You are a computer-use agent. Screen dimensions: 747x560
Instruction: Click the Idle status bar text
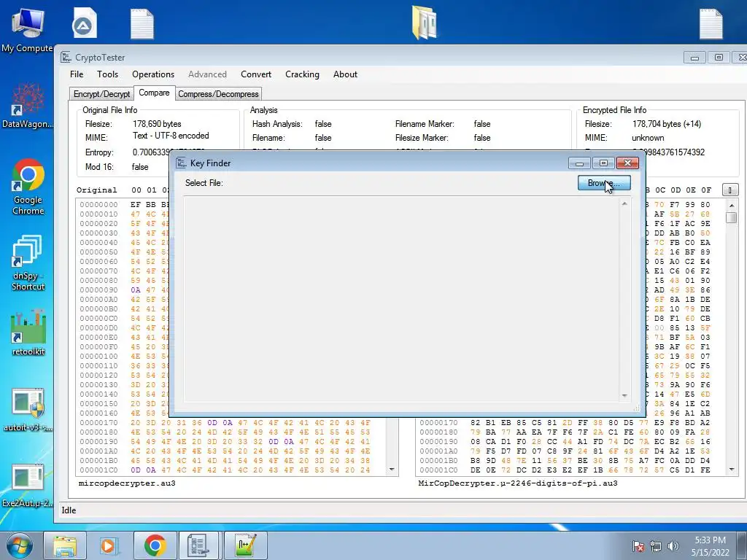[69, 510]
